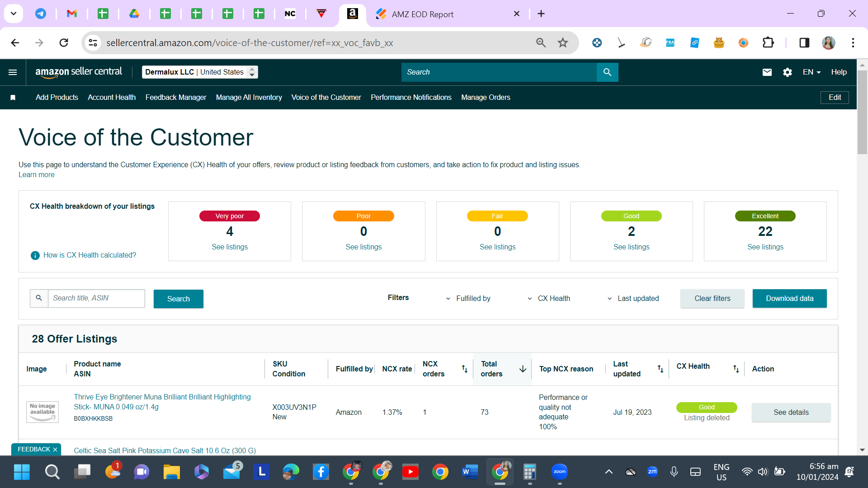See listings under Excellent category
The height and width of the screenshot is (488, 868).
765,247
